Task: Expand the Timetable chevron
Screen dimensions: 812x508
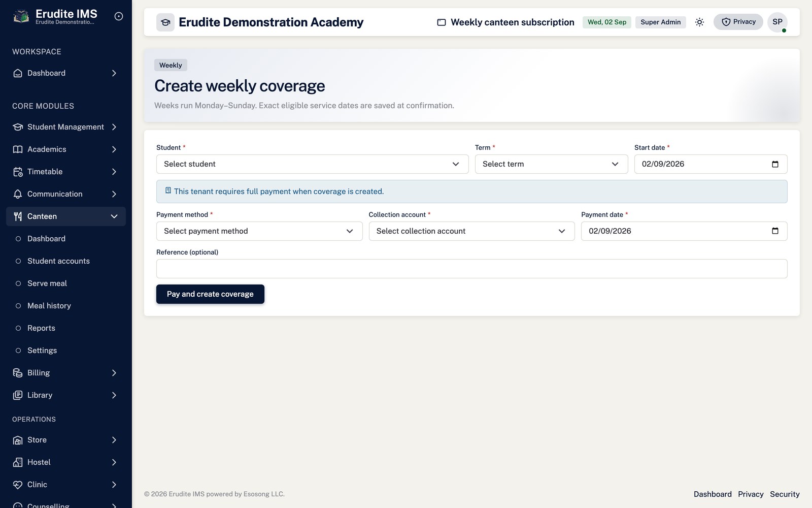Action: (x=114, y=172)
